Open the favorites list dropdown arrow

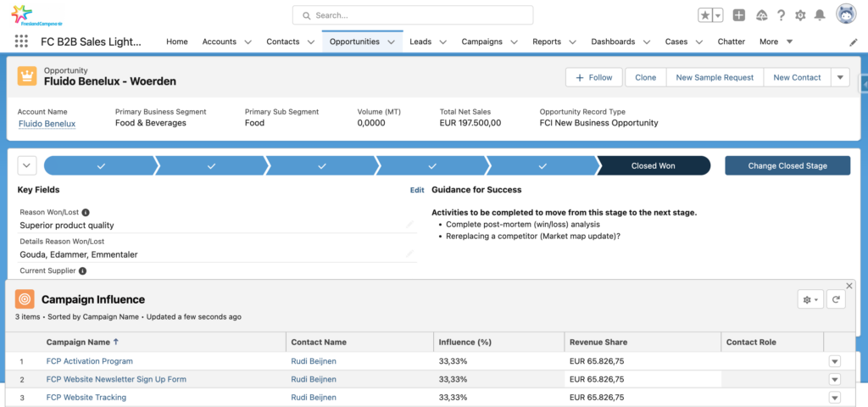(717, 15)
